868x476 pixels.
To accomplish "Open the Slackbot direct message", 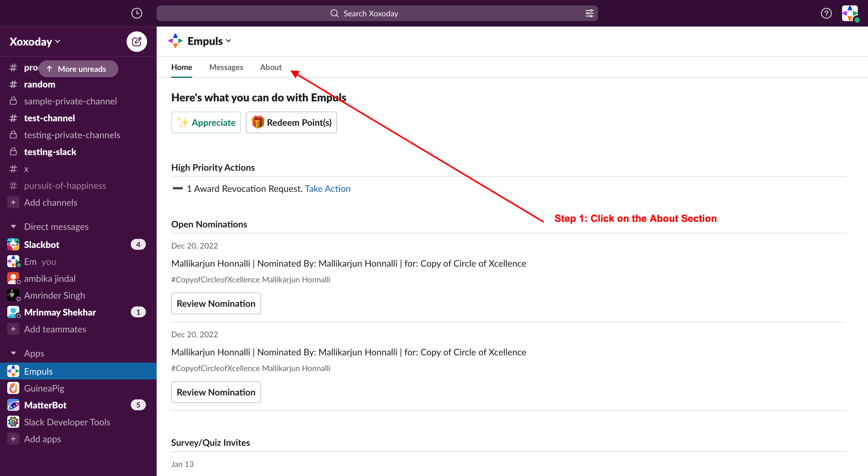I will point(78,245).
